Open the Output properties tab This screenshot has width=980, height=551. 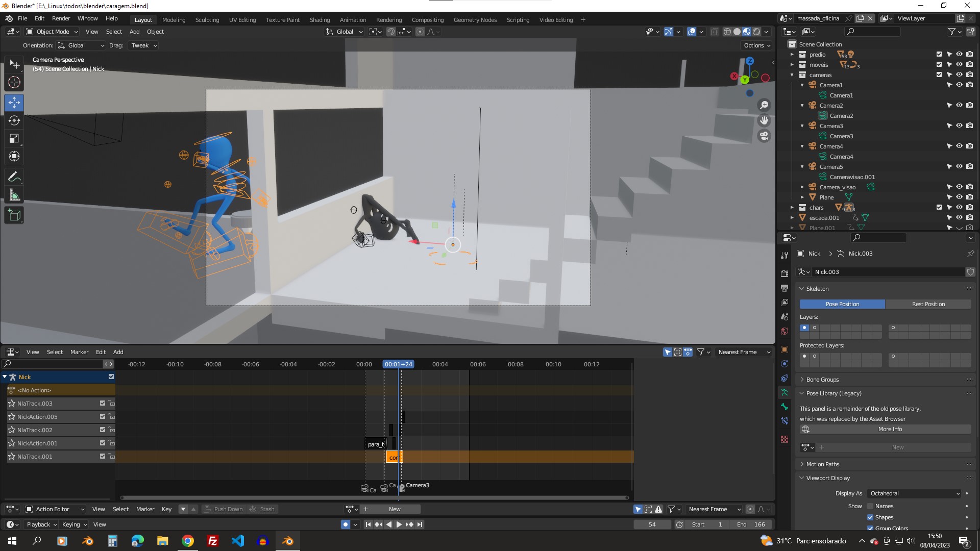785,288
